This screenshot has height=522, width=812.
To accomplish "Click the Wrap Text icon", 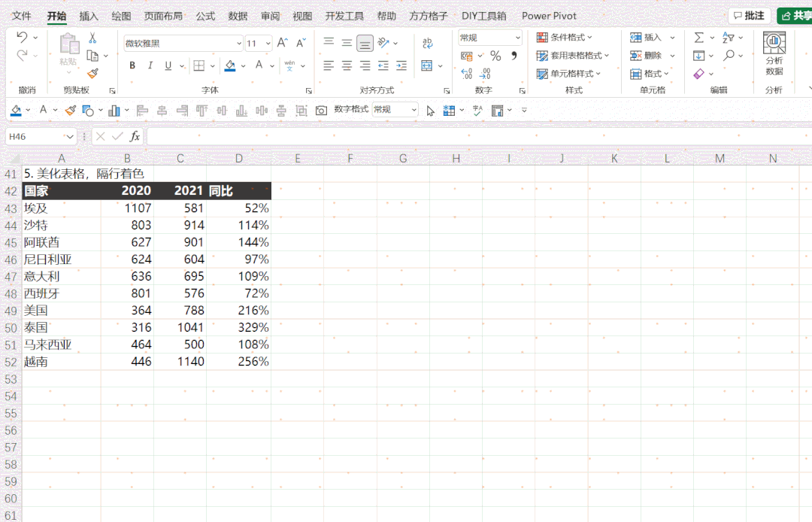I will click(427, 43).
